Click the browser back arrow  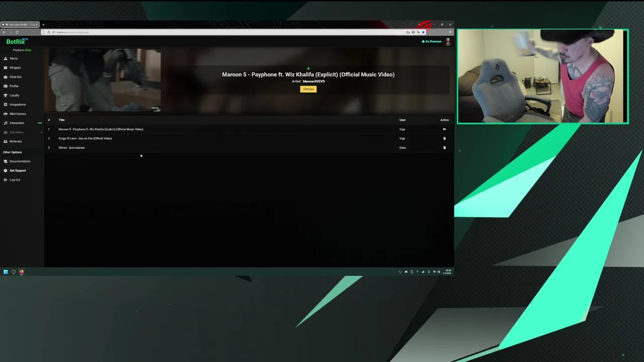click(4, 32)
